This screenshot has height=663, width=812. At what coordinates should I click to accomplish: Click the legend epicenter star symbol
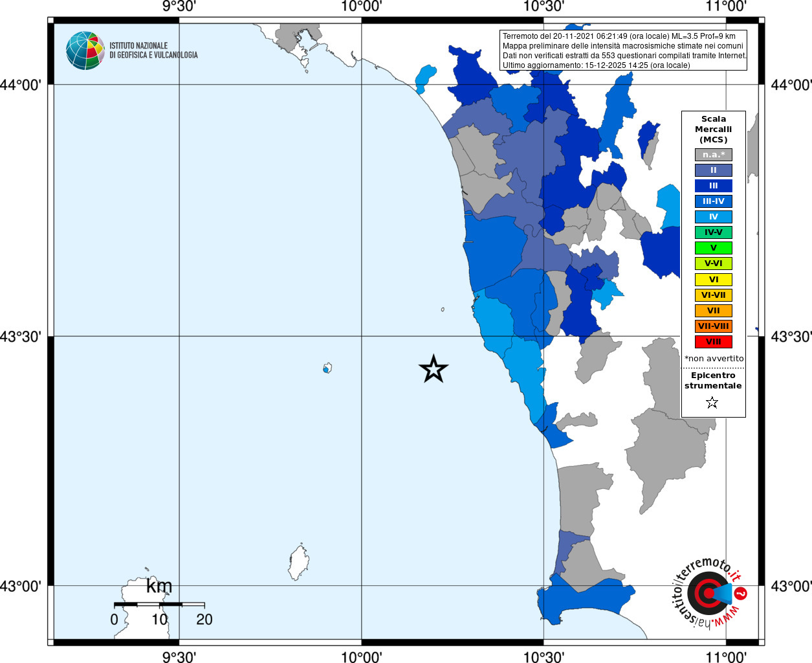pyautogui.click(x=712, y=403)
